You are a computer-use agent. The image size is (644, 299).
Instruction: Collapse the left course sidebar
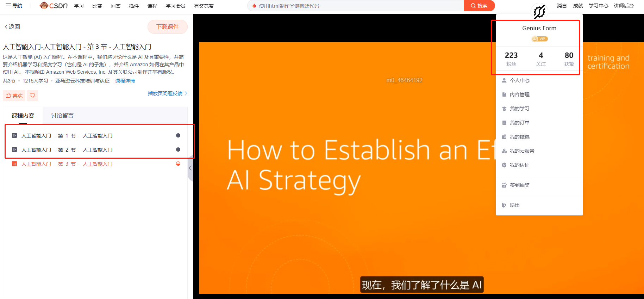(190, 168)
